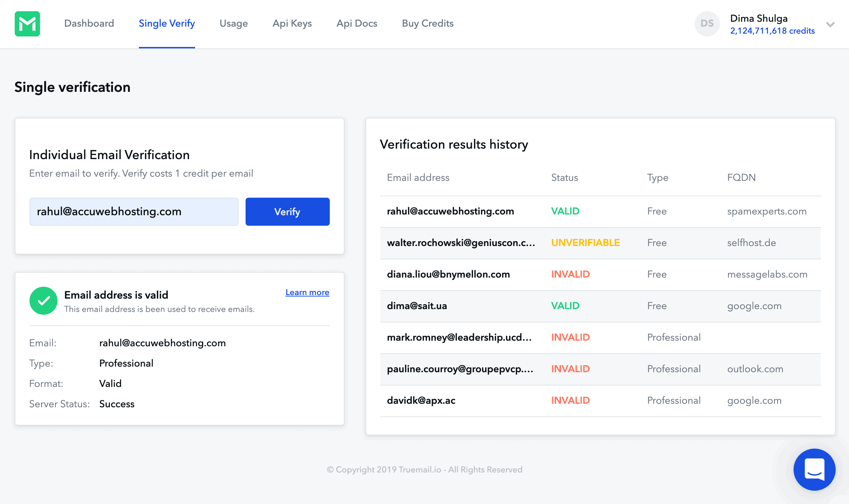Open the Api Docs tab
Screen dimensions: 849x504
[357, 23]
